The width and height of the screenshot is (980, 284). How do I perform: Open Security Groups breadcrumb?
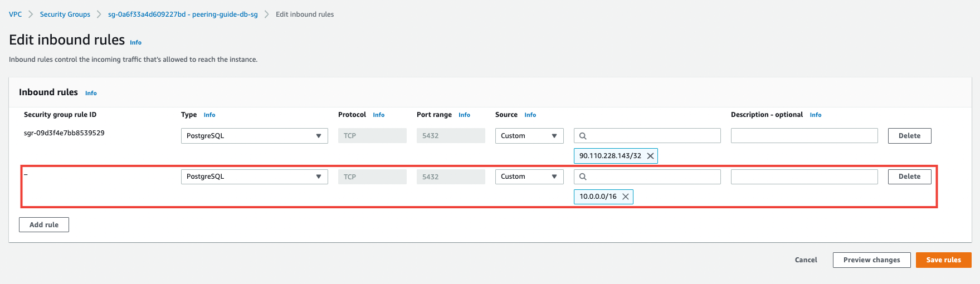(x=65, y=14)
